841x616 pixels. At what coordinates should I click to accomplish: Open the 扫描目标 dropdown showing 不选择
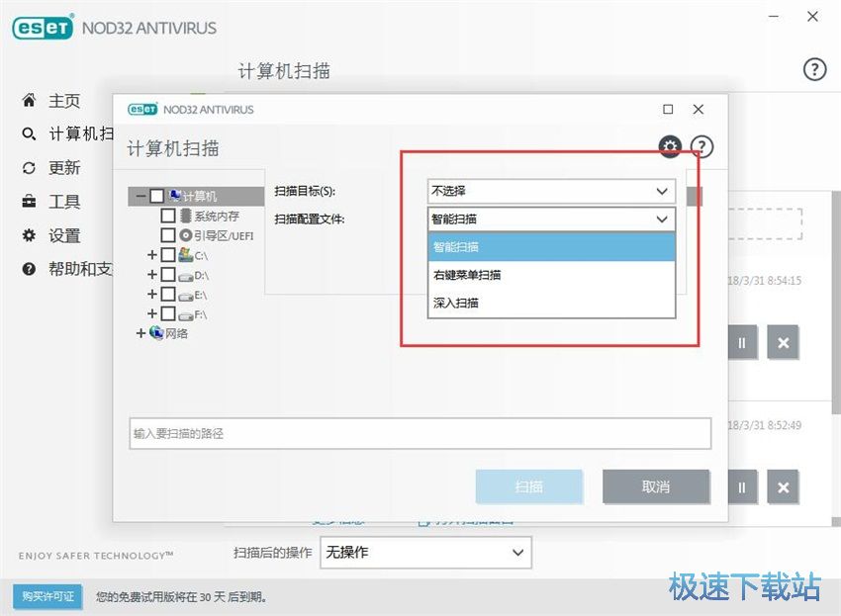(551, 191)
